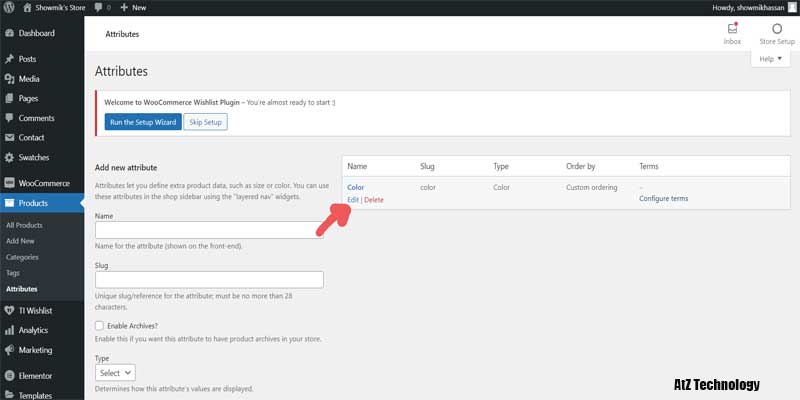Open Elementor in the sidebar
Screen dimensions: 800x400
[x=35, y=376]
